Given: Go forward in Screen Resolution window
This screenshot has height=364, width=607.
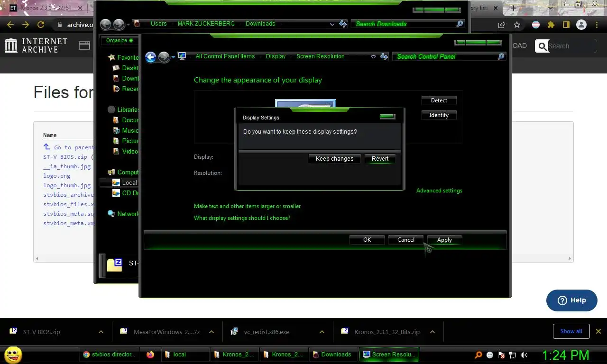Looking at the screenshot, I should tap(164, 57).
